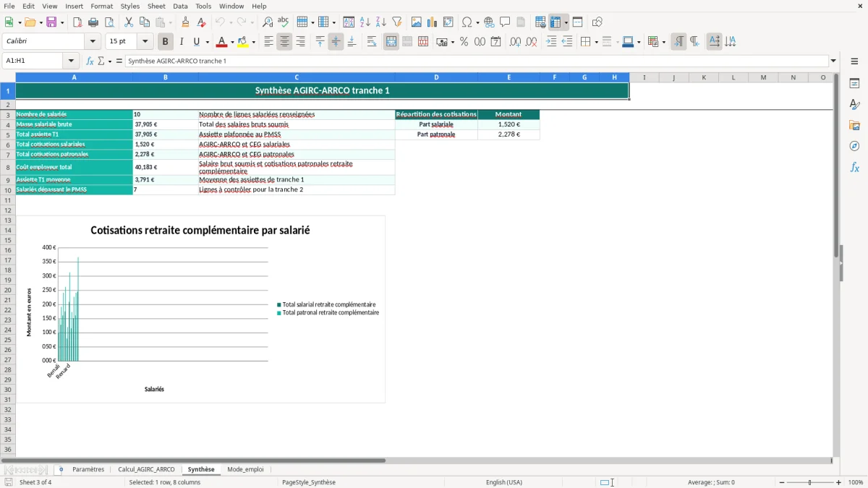Apply the yellow background color swatch

tap(243, 42)
